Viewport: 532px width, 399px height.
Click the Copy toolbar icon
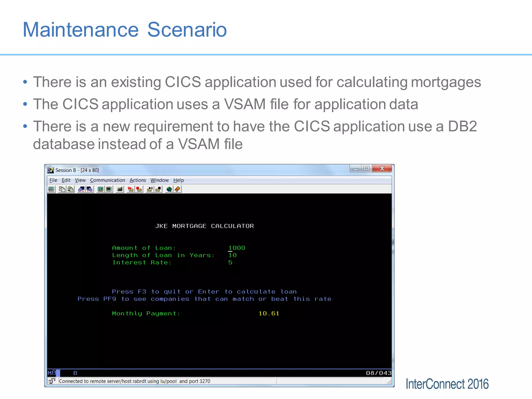point(62,189)
